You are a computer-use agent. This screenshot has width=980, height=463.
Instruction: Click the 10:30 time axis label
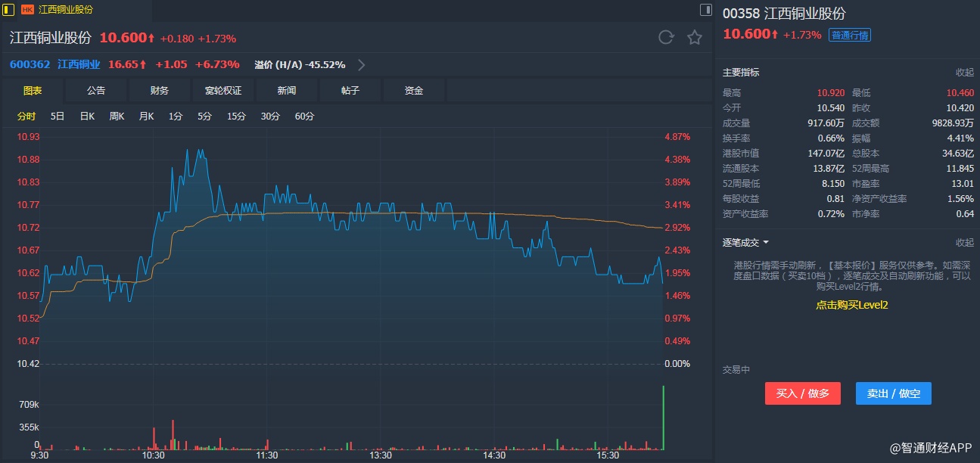[x=154, y=455]
